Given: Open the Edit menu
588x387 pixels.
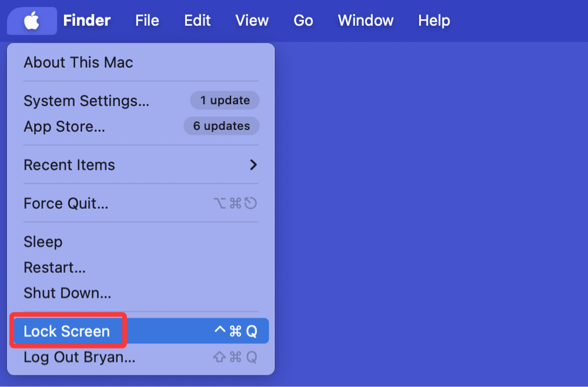Looking at the screenshot, I should pyautogui.click(x=197, y=21).
